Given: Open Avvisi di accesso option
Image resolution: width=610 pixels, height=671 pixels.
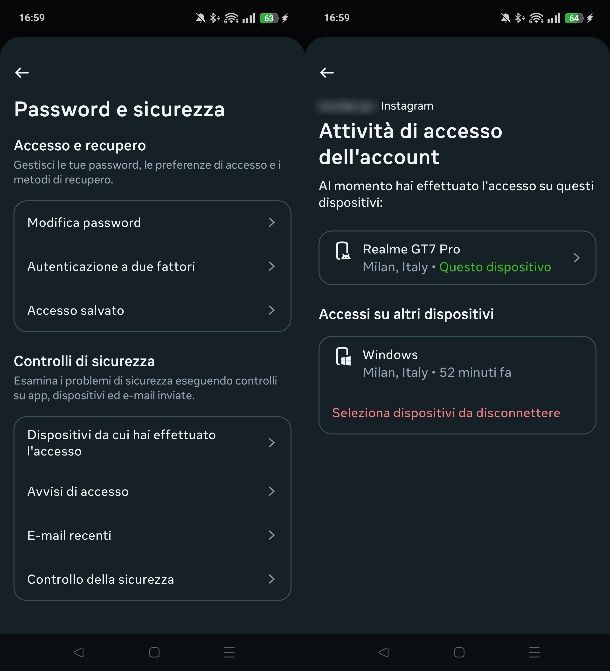Looking at the screenshot, I should pos(152,492).
